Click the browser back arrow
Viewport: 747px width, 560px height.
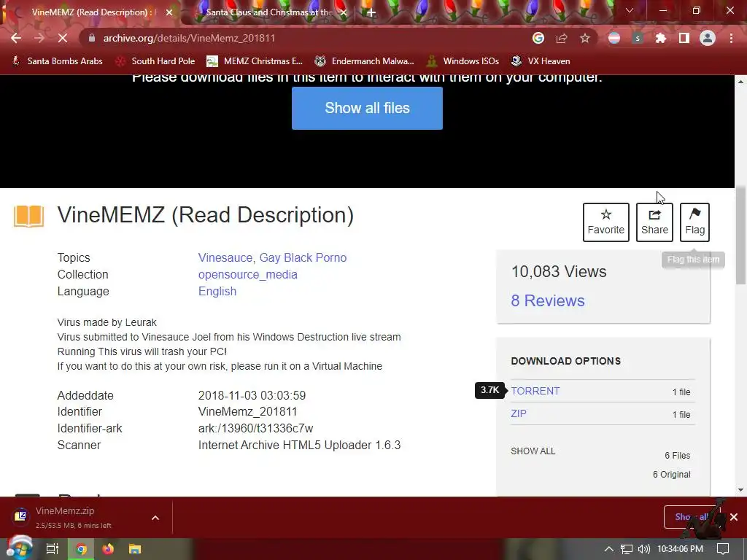(16, 38)
